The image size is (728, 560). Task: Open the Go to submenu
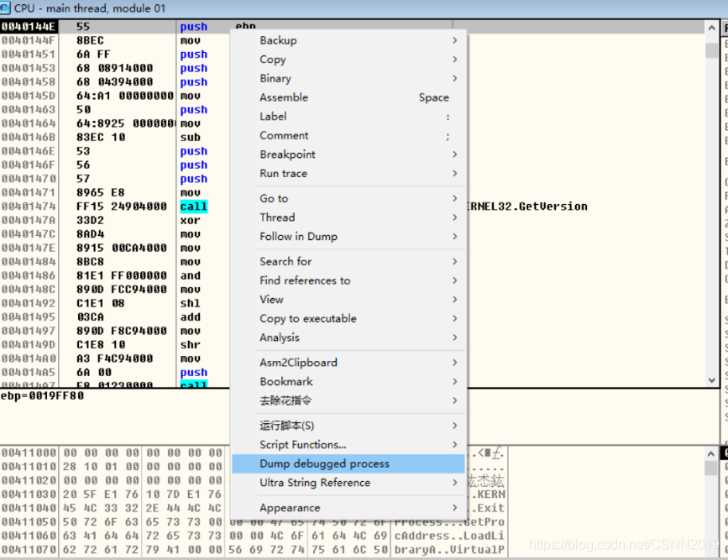tap(348, 198)
